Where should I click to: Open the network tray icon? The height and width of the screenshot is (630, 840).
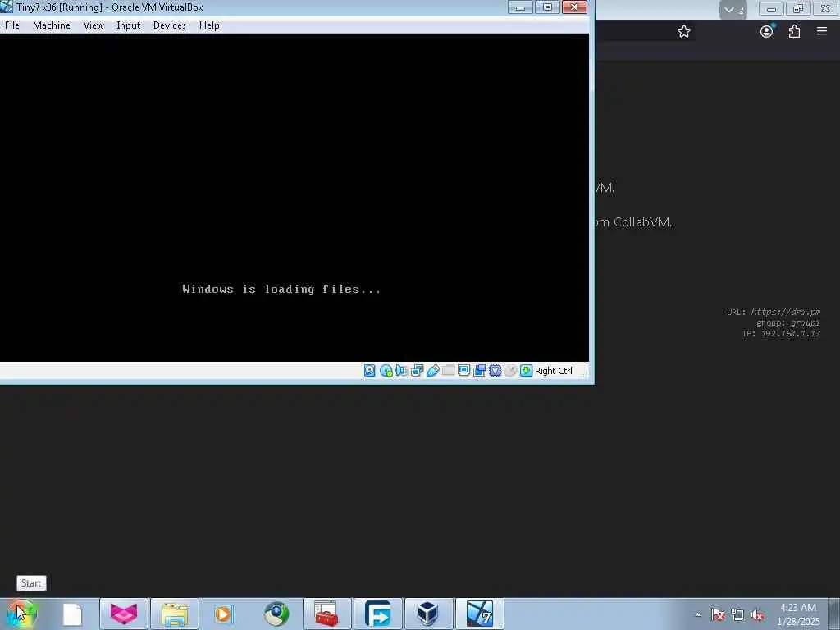737,615
